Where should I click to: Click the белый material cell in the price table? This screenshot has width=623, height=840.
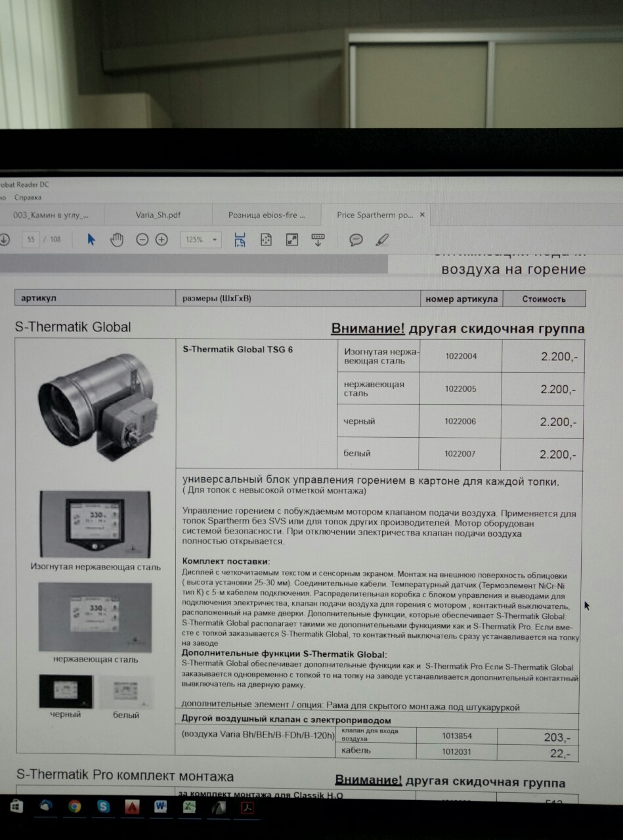pos(379,453)
